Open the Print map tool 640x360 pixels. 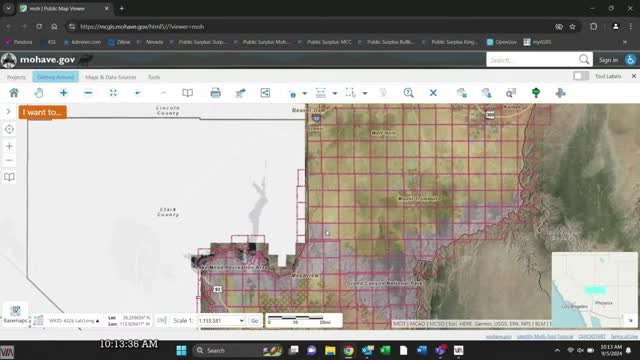[x=216, y=93]
